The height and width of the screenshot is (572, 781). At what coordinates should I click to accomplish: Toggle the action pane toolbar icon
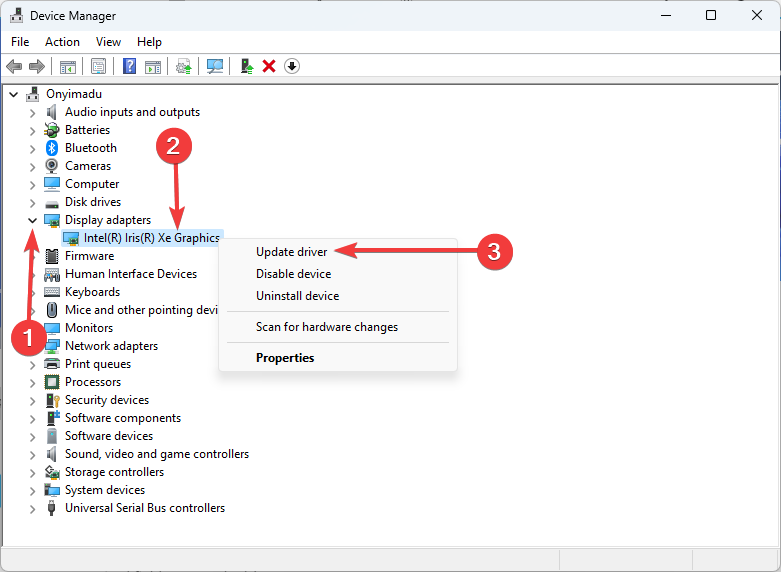click(153, 66)
